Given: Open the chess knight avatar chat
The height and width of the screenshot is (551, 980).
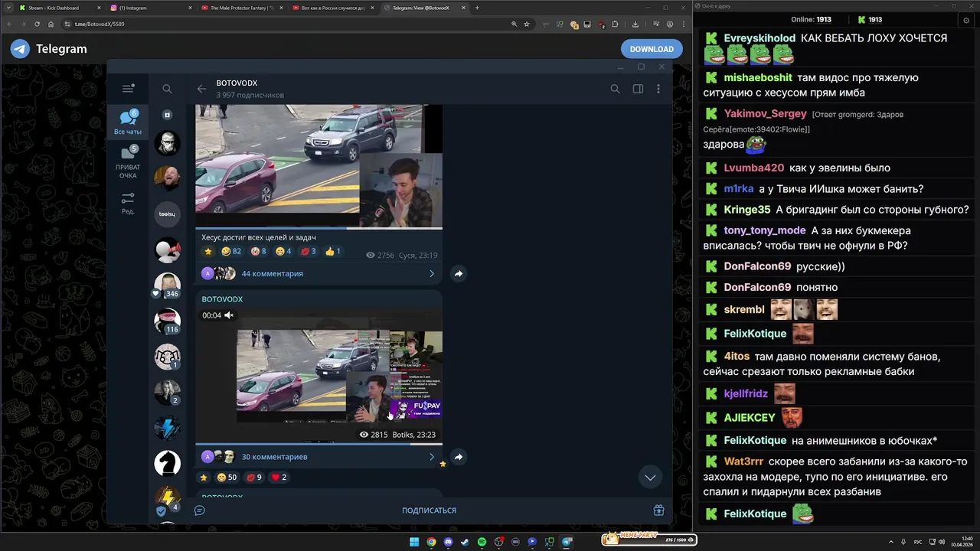Looking at the screenshot, I should (167, 463).
